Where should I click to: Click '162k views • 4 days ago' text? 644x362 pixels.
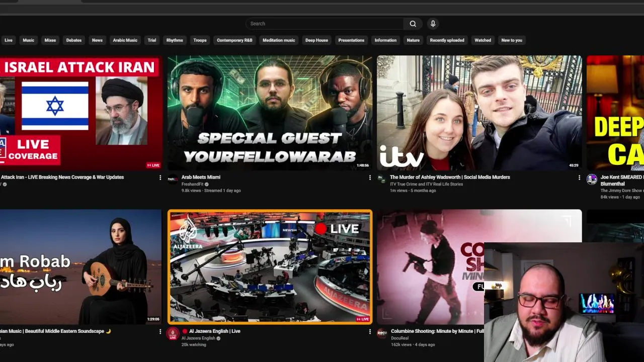(413, 345)
